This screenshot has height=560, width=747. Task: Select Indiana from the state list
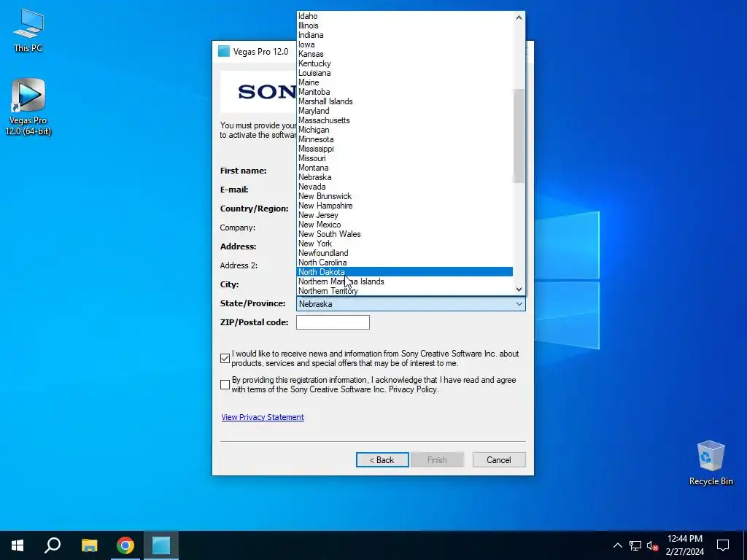[x=404, y=35]
